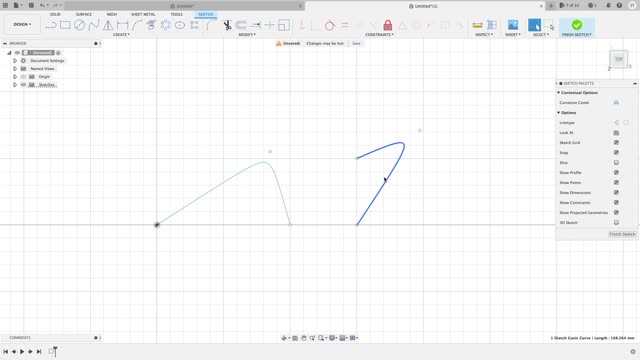The width and height of the screenshot is (640, 360).
Task: Open the INSPECT dropdown menu
Action: click(x=484, y=35)
